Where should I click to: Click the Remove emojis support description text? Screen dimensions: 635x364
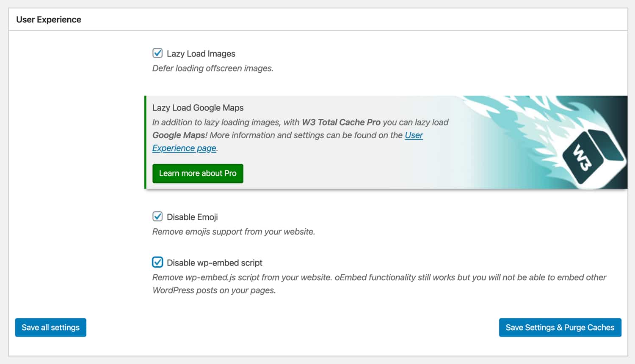(x=233, y=231)
